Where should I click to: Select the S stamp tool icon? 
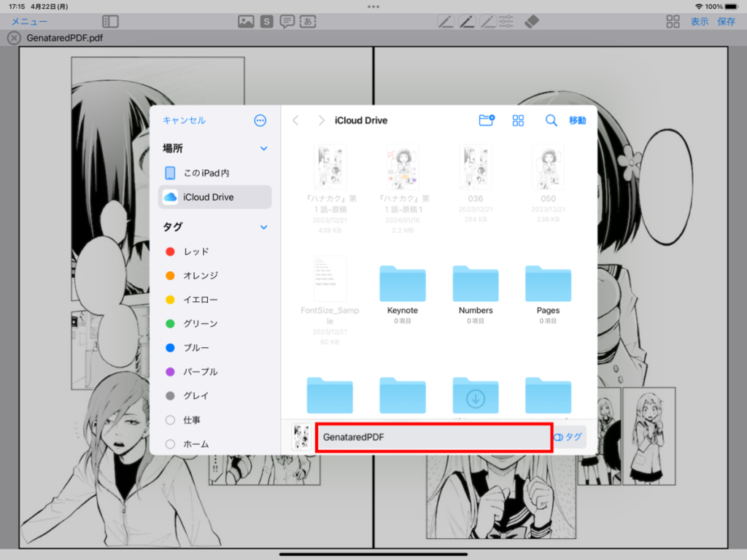[267, 21]
